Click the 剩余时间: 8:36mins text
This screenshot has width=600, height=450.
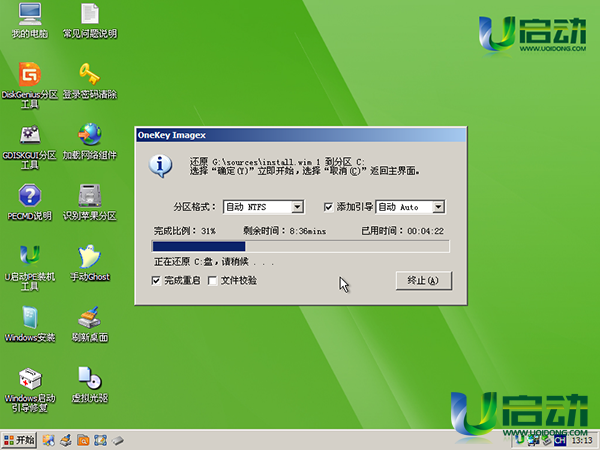pos(285,231)
